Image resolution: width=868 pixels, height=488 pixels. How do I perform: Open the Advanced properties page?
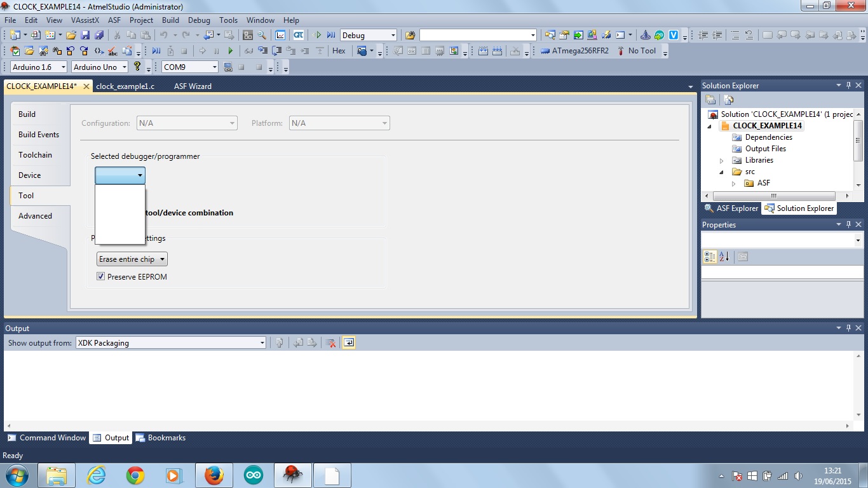tap(35, 216)
